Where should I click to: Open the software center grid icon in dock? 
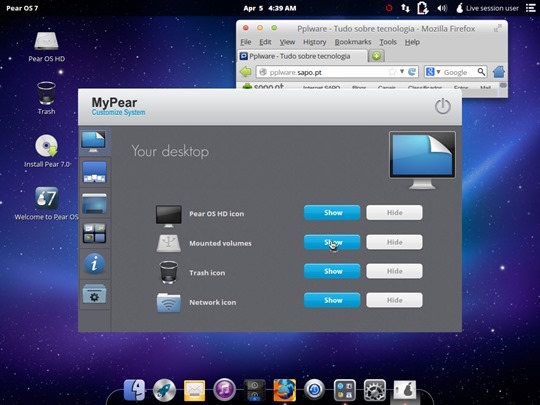(x=345, y=390)
